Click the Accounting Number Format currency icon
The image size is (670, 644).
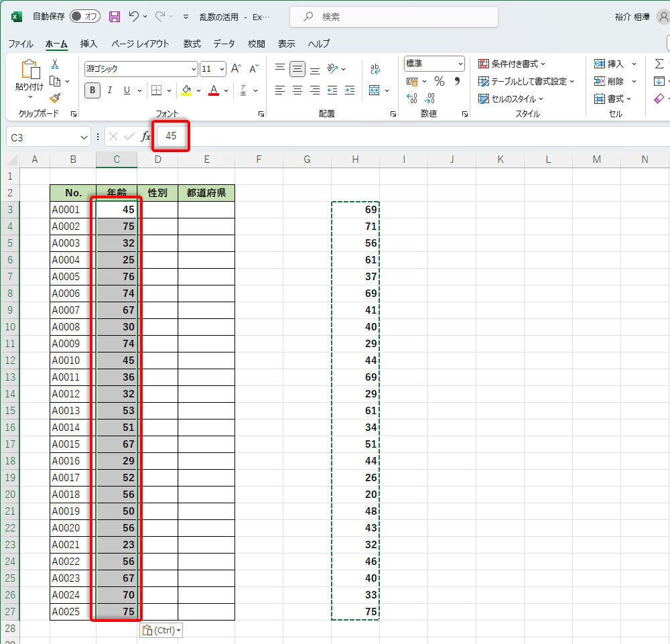[412, 81]
